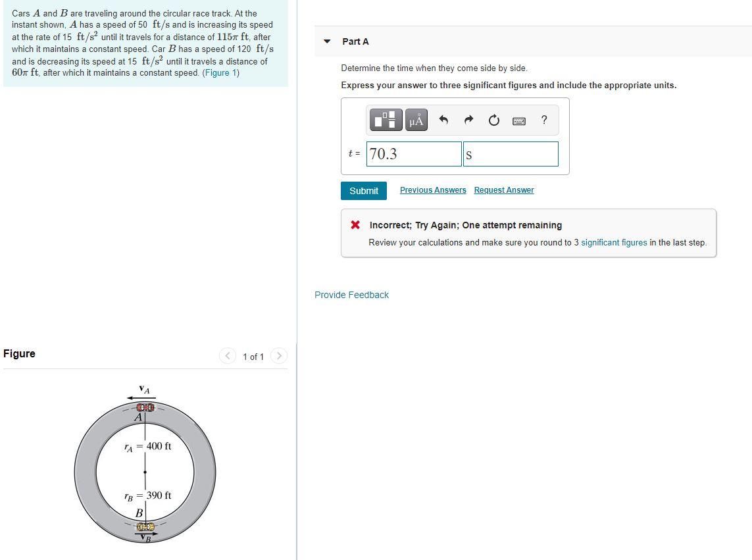Viewport: 752px width, 560px height.
Task: Click the red X incorrect indicator
Action: [355, 224]
